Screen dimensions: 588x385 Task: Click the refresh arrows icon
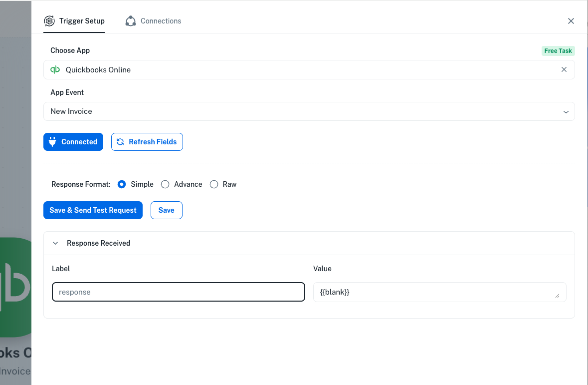[x=120, y=142]
